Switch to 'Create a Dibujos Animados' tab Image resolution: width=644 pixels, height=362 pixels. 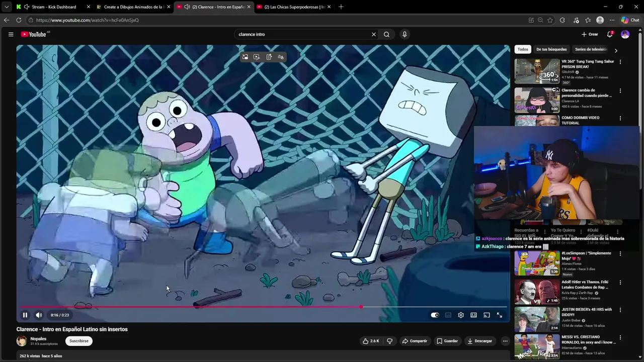tap(133, 7)
